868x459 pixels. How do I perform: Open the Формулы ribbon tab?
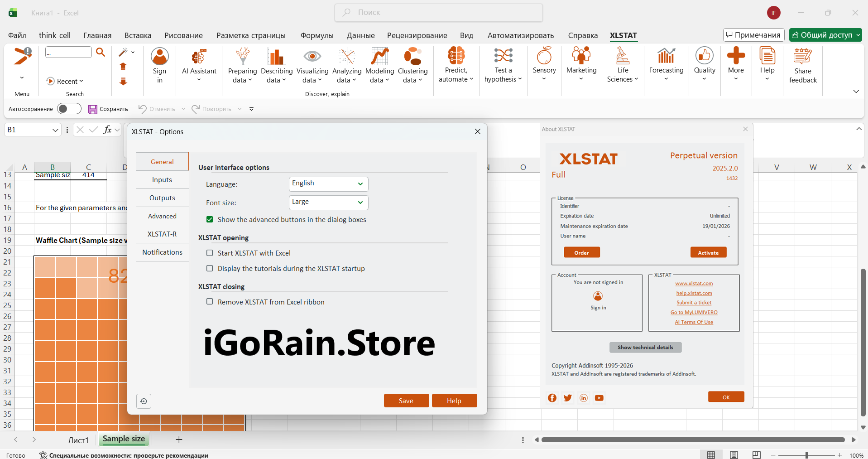point(317,35)
